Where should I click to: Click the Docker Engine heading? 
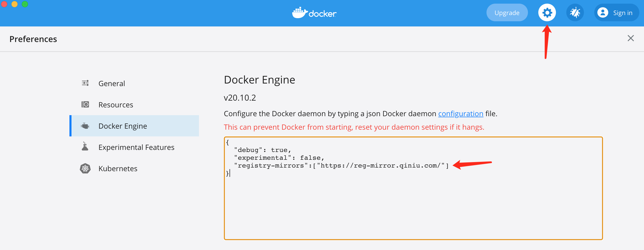[260, 80]
